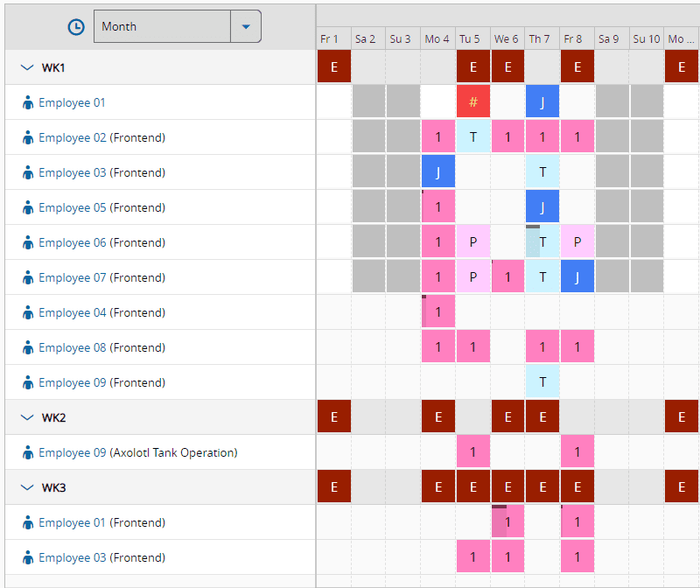
Task: Collapse the WK1 group
Action: [x=26, y=67]
